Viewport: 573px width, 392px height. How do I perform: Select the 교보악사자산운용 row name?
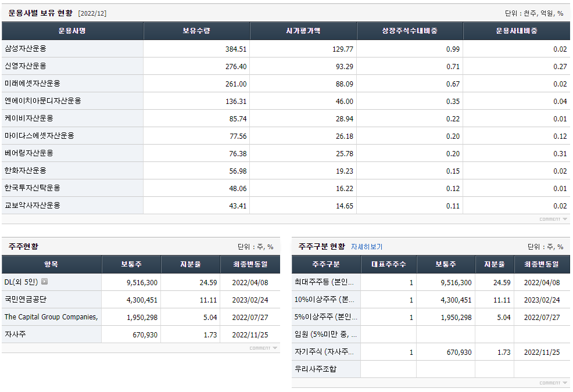point(32,206)
